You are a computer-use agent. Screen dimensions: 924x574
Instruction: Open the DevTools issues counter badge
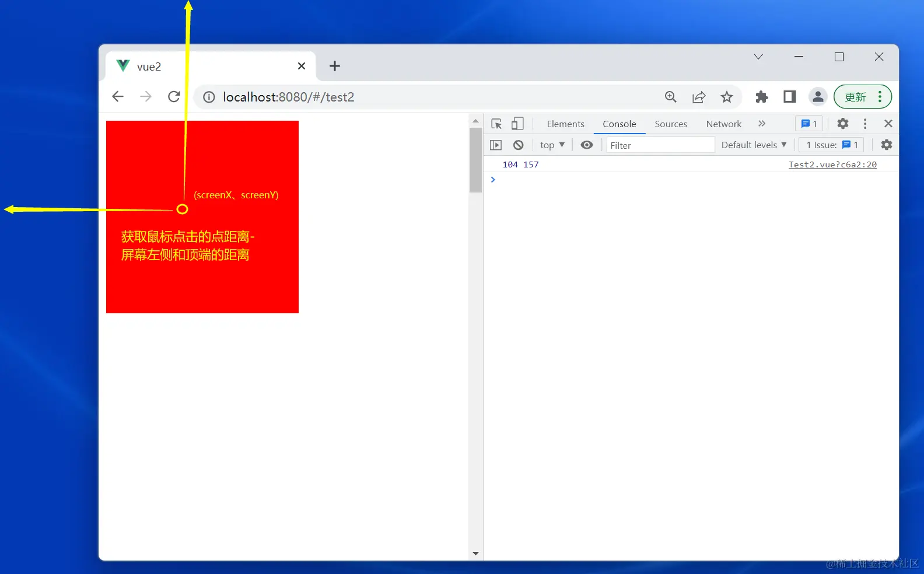tap(809, 124)
